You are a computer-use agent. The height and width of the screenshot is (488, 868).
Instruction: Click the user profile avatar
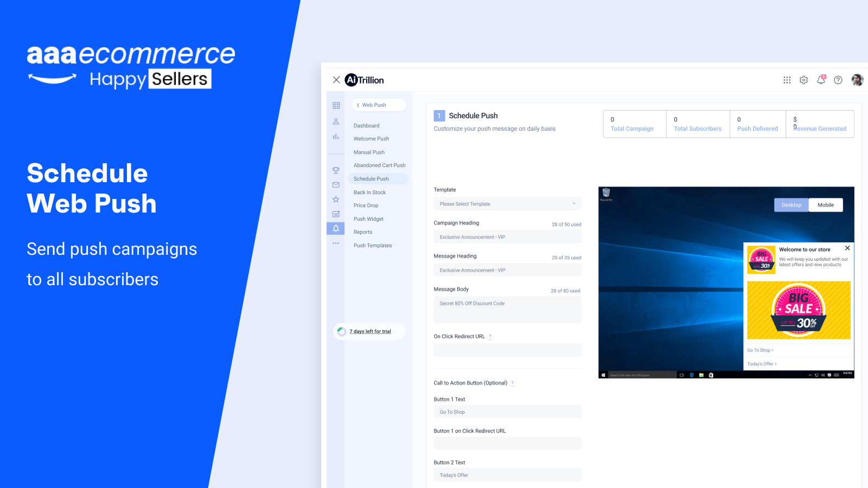[x=857, y=80]
